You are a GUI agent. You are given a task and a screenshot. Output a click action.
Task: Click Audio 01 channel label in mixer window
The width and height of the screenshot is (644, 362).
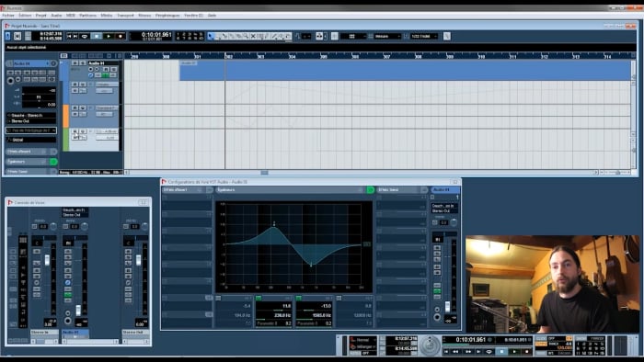75,332
